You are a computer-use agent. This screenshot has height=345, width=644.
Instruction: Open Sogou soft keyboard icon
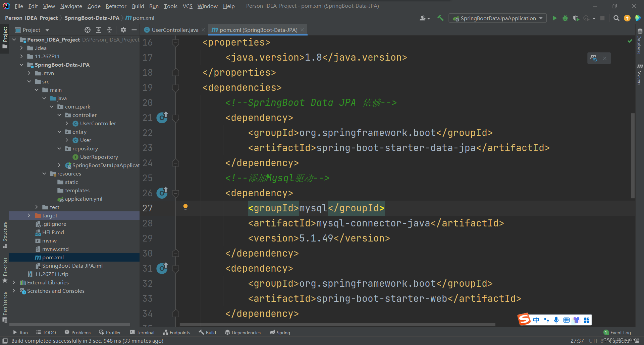pos(567,320)
